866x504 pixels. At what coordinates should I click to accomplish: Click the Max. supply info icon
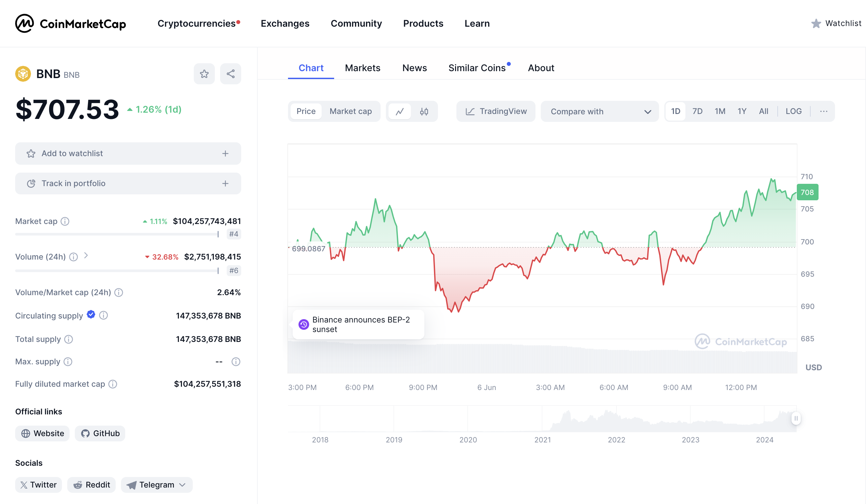pyautogui.click(x=68, y=361)
